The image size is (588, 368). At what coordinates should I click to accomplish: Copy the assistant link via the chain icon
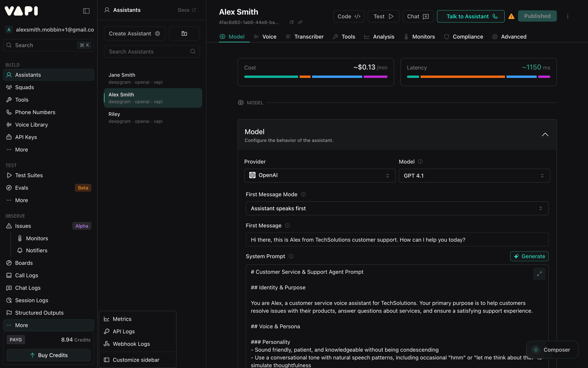pos(300,22)
